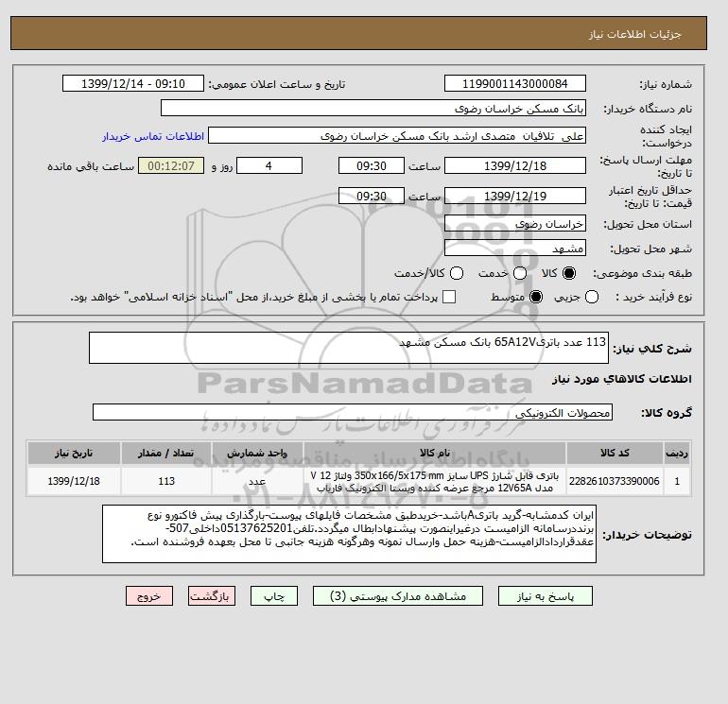
Task: Click the چاپ print button
Action: [x=274, y=596]
